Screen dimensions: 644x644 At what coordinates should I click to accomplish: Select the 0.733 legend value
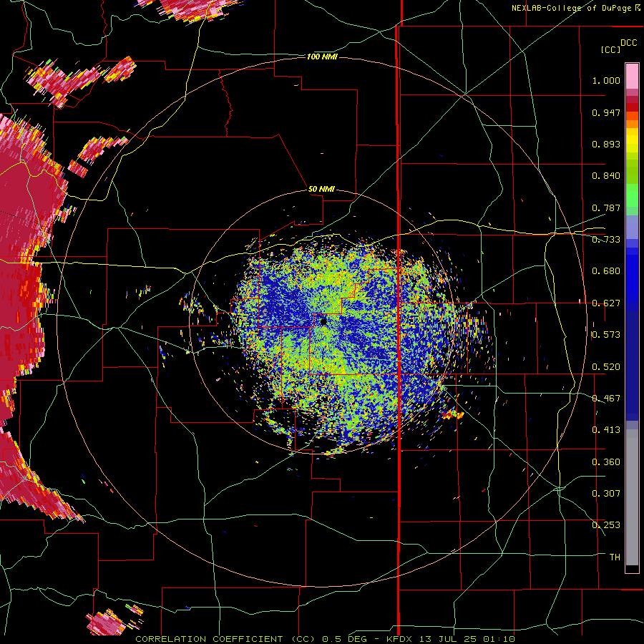coord(606,240)
